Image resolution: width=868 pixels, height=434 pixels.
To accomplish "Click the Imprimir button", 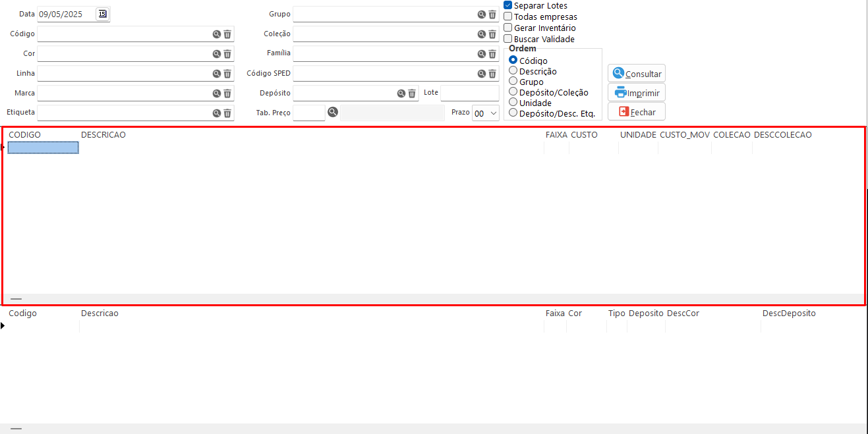I will coord(636,93).
